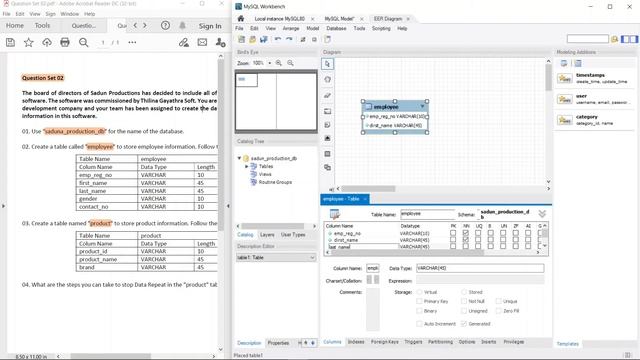Image resolution: width=640 pixels, height=360 pixels.
Task: Switch to Local instance MySQL80 tab
Action: pos(280,19)
